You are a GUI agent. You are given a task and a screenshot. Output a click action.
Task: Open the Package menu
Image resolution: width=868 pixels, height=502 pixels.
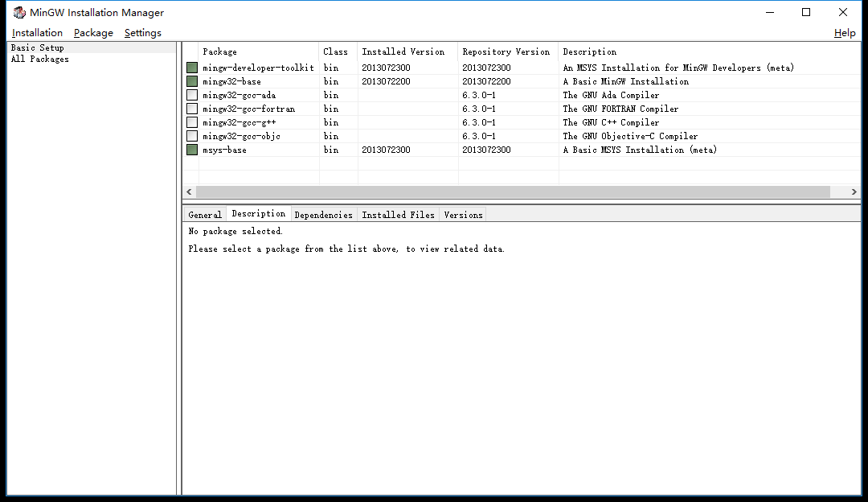[92, 32]
